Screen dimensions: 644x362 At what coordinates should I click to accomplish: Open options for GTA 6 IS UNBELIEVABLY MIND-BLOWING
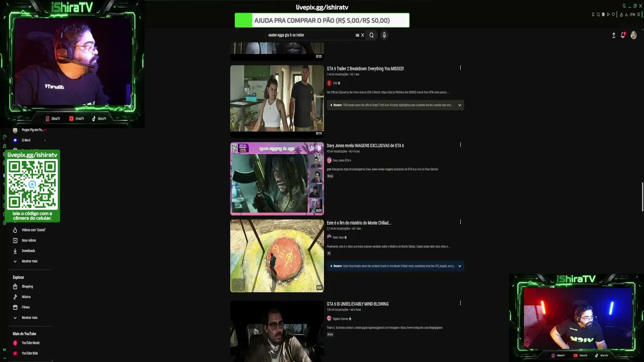click(460, 303)
